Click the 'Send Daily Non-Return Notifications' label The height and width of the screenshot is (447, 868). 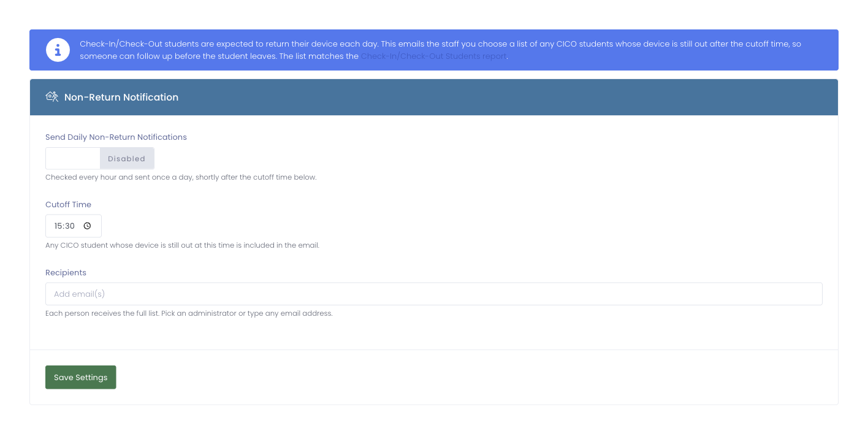[x=116, y=137]
